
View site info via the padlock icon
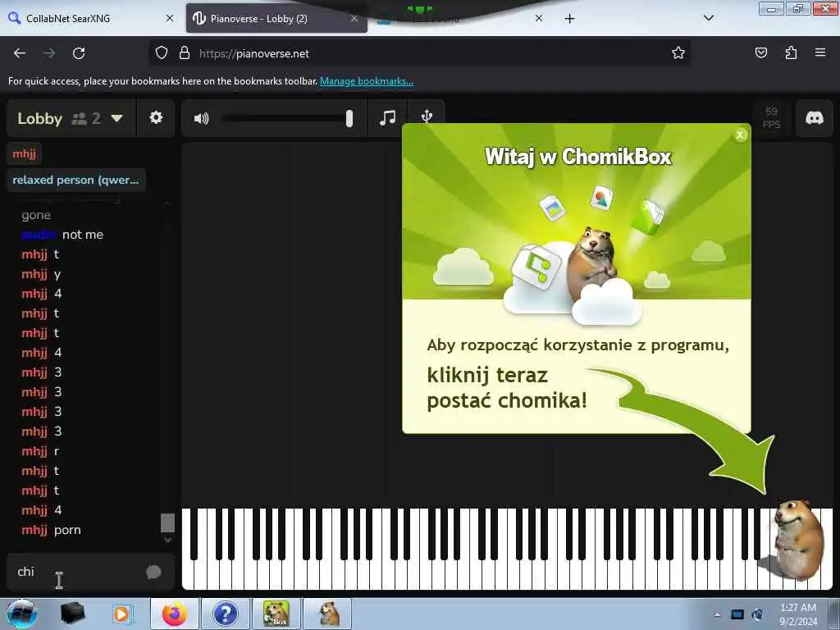[x=185, y=52]
